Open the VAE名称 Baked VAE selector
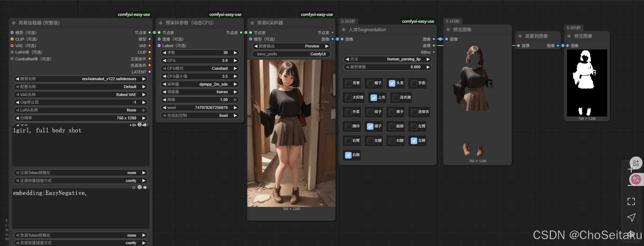644x246 pixels. [x=81, y=95]
